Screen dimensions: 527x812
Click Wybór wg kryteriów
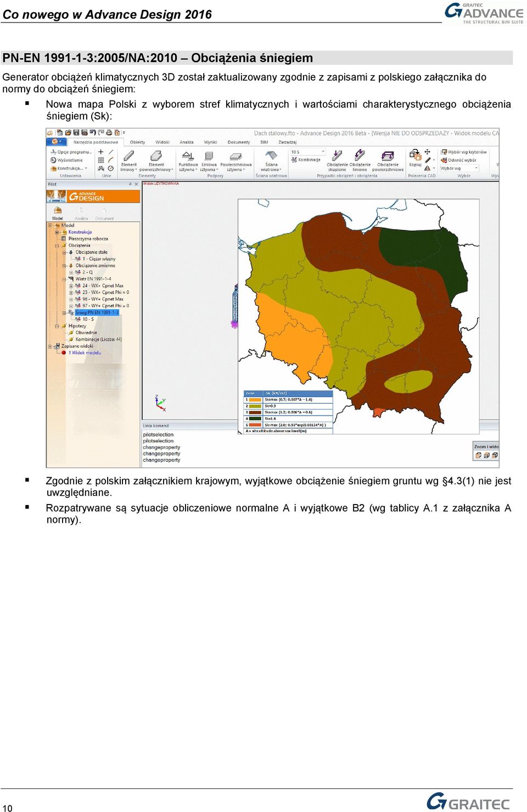(464, 152)
